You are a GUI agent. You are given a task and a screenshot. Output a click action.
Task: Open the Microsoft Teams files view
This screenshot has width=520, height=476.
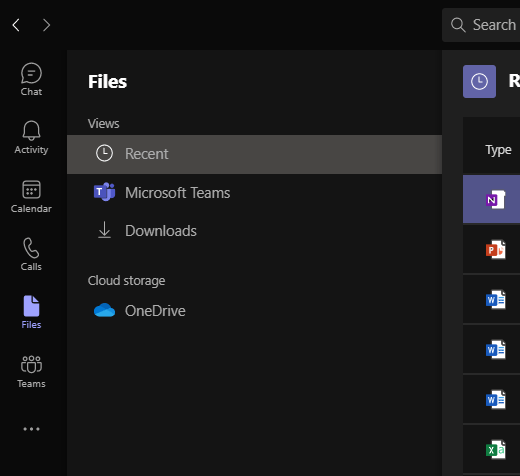[x=254, y=193]
